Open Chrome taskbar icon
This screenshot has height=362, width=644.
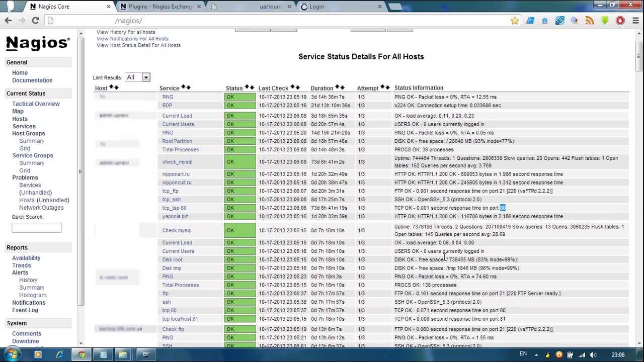click(81, 355)
